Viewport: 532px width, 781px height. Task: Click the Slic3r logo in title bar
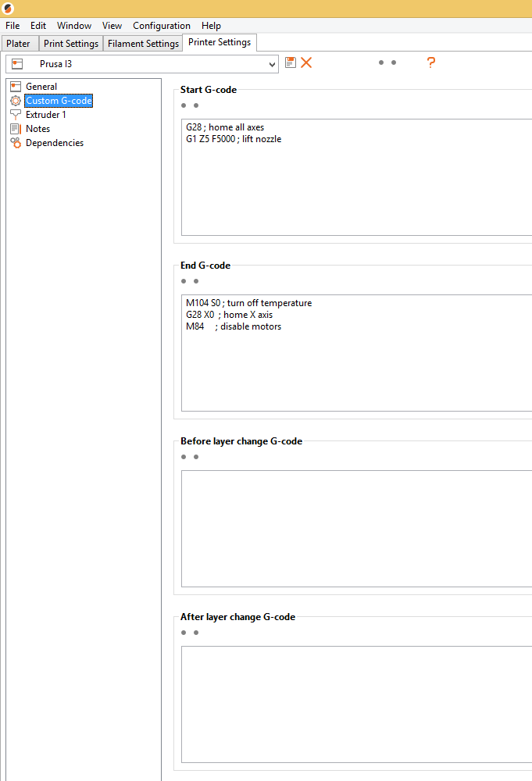point(8,9)
